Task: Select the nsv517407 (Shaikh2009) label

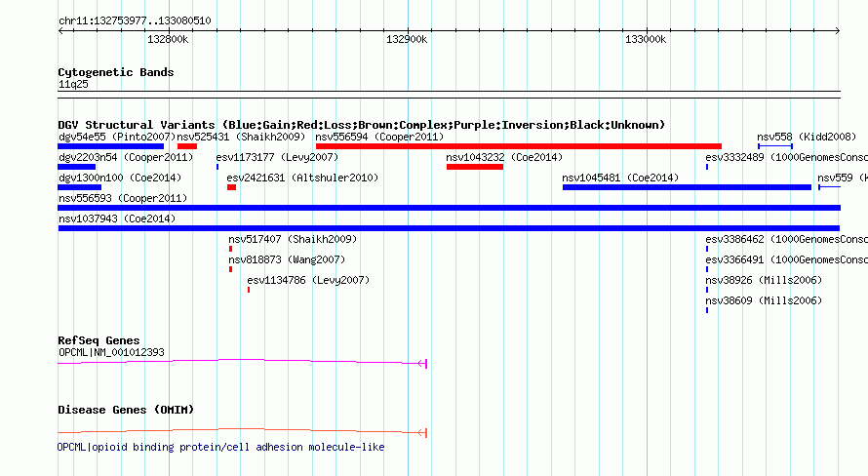Action: [x=293, y=239]
